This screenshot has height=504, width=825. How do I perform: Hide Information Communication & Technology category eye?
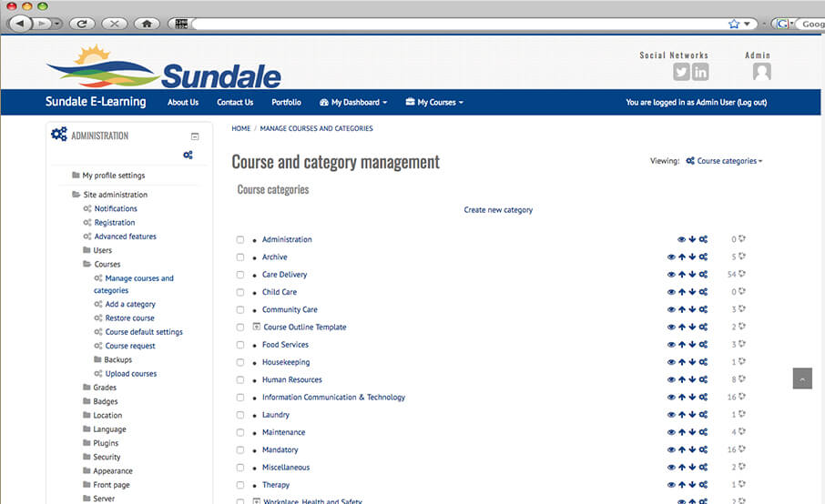pos(671,398)
